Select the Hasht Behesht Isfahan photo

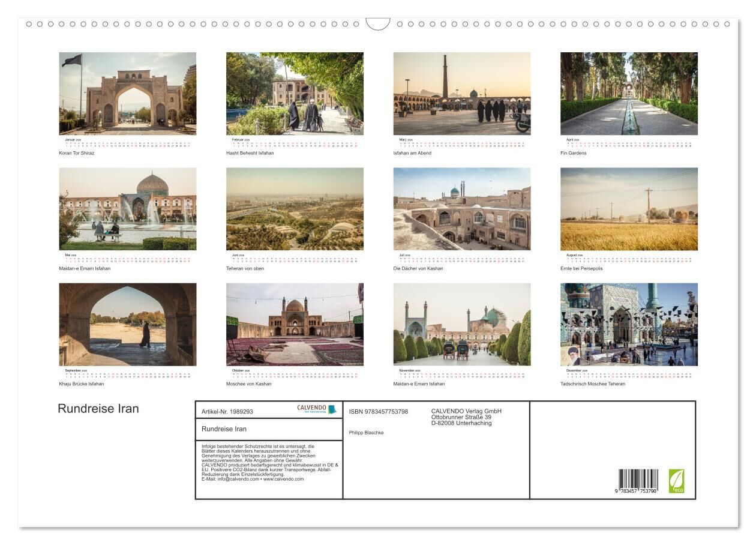[295, 93]
